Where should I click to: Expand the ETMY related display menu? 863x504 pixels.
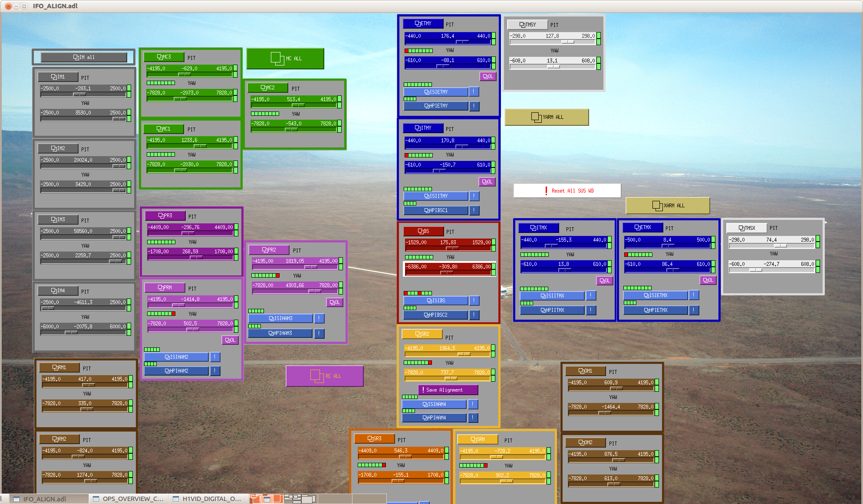423,24
